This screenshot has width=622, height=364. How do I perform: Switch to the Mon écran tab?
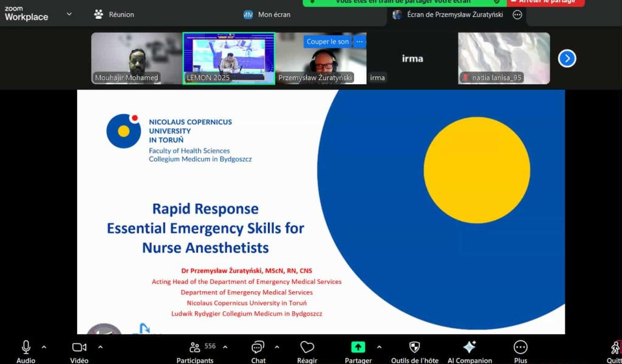[267, 15]
